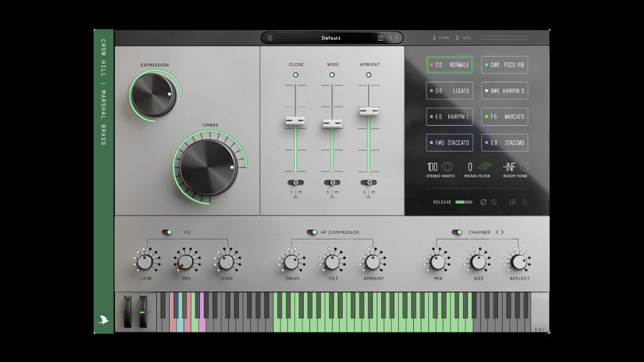Select the E0 HAIRPIN L articulation
Screen dimensions: 644x362
[450, 116]
